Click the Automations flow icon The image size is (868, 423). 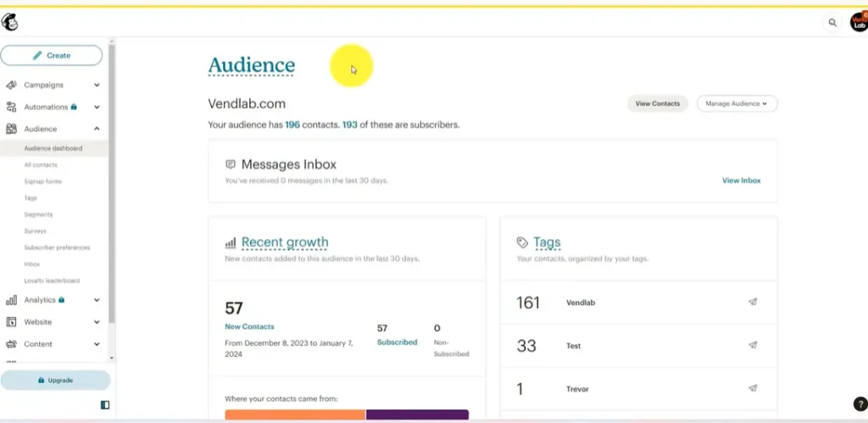click(11, 107)
